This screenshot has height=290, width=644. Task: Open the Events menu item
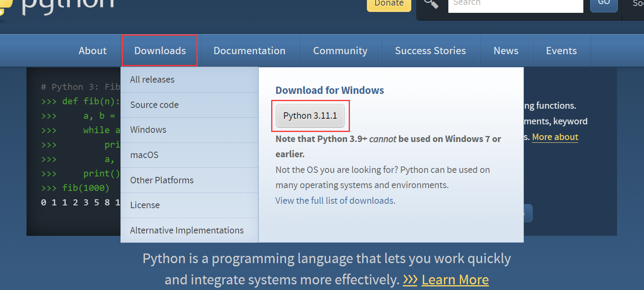pos(561,51)
